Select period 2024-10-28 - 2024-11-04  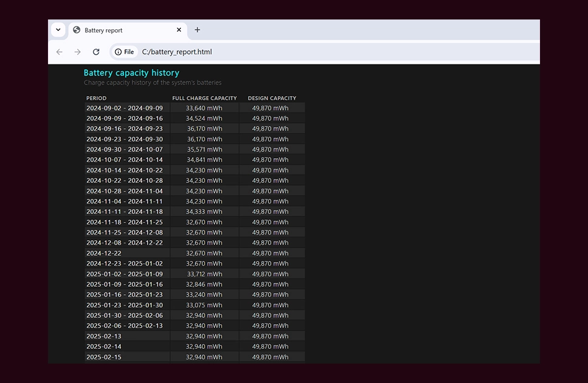point(125,191)
